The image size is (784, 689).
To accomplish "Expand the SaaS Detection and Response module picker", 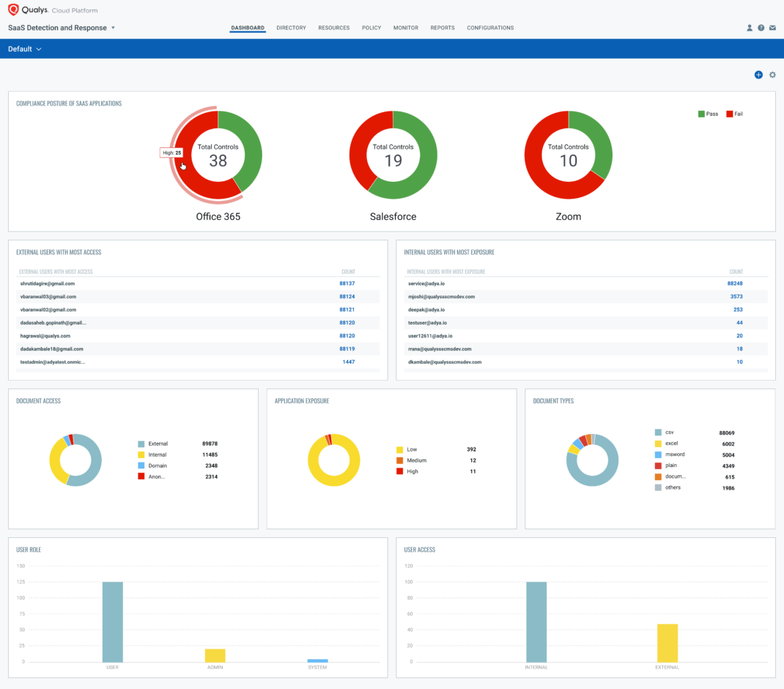I will [113, 28].
